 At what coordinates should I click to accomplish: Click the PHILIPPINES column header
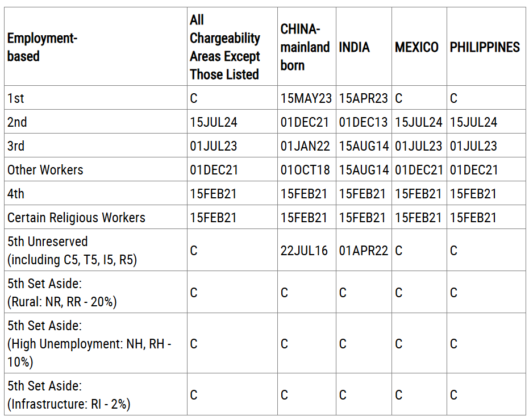(x=485, y=47)
